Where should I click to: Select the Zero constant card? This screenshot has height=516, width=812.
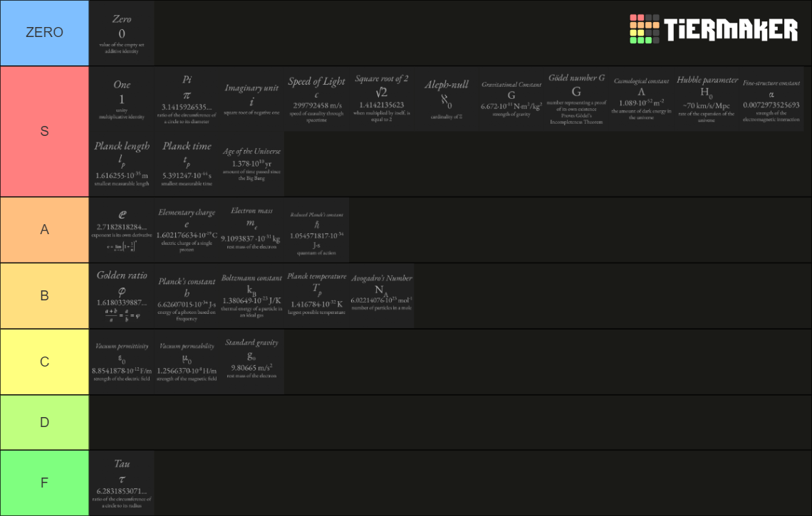(x=122, y=33)
